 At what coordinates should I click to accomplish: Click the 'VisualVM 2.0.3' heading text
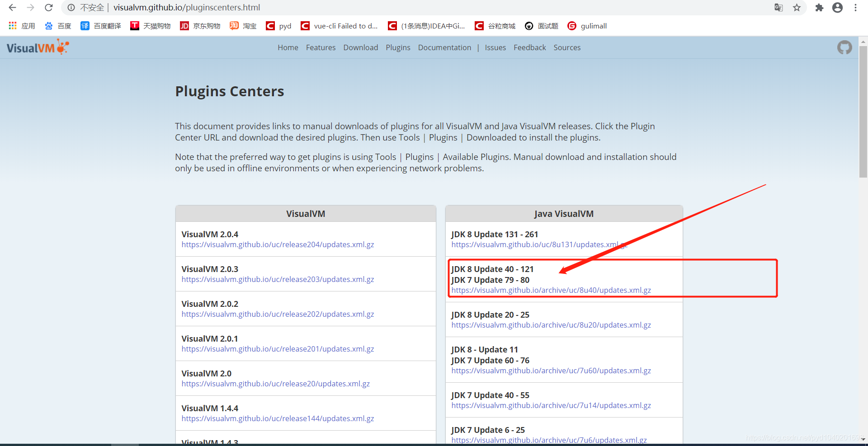point(210,269)
